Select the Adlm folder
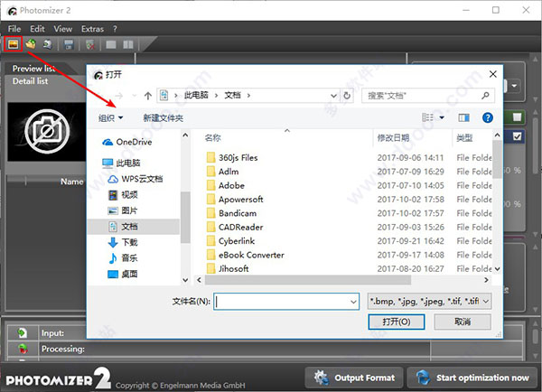This screenshot has width=542, height=392. (223, 172)
